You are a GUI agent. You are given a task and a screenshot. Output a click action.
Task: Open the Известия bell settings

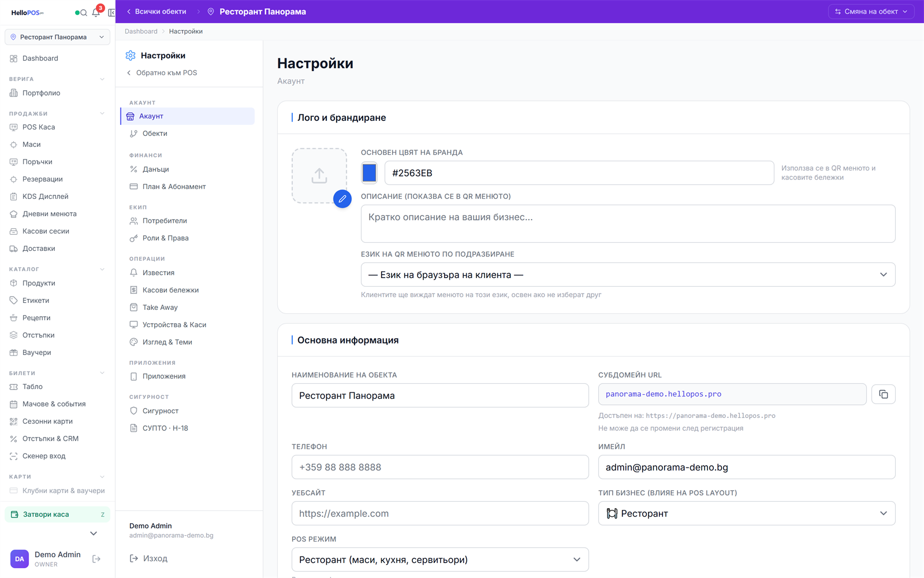187,273
